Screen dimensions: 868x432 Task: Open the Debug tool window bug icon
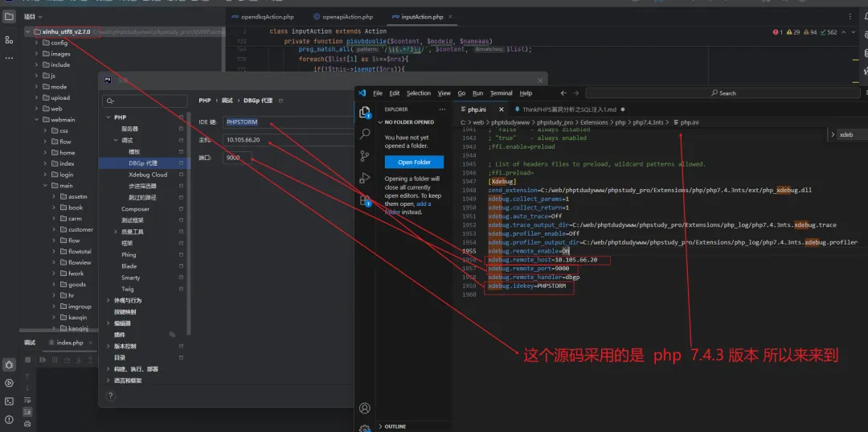tap(9, 364)
